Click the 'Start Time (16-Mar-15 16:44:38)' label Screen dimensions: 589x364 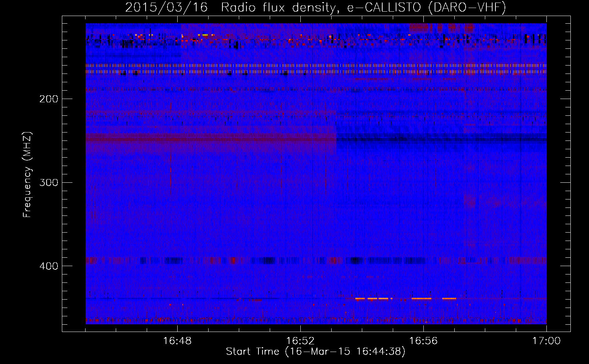coord(316,352)
